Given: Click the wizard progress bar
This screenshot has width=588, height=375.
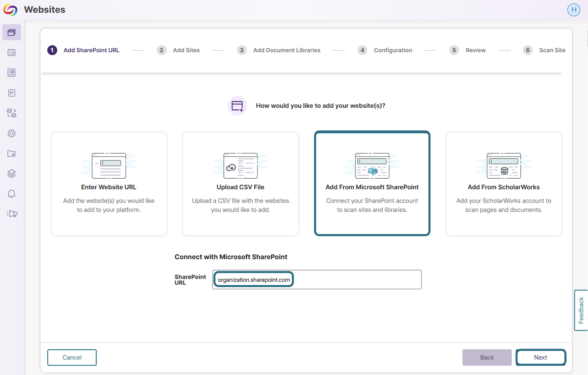Looking at the screenshot, I should point(301,74).
